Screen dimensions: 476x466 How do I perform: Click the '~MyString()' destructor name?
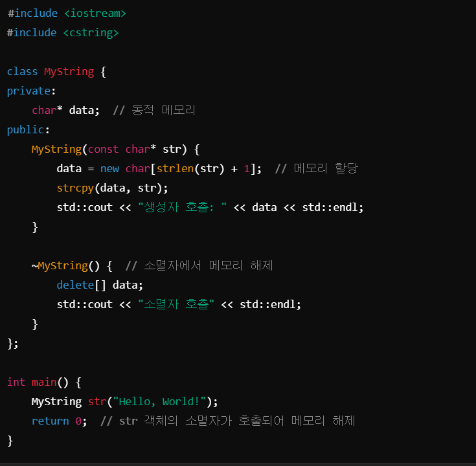[65, 266]
